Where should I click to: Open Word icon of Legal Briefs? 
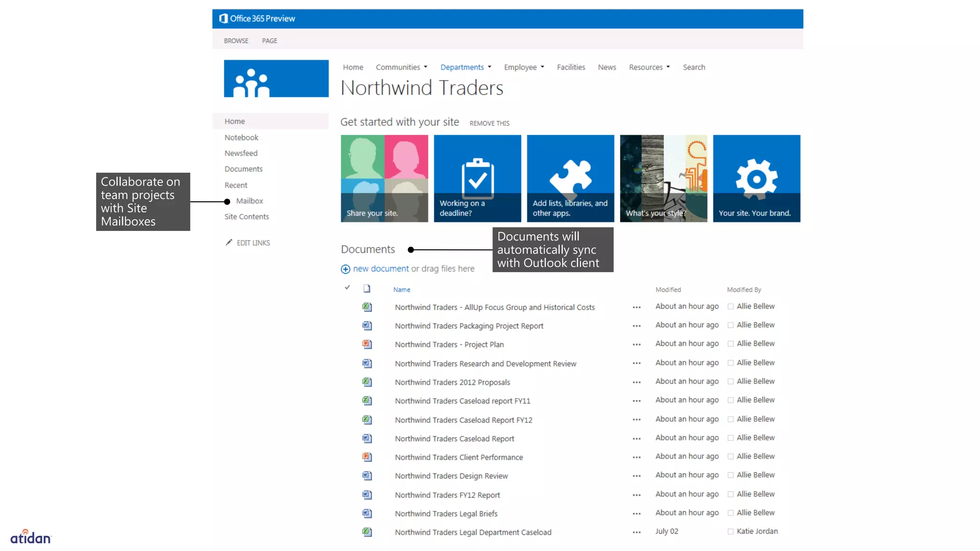coord(367,514)
